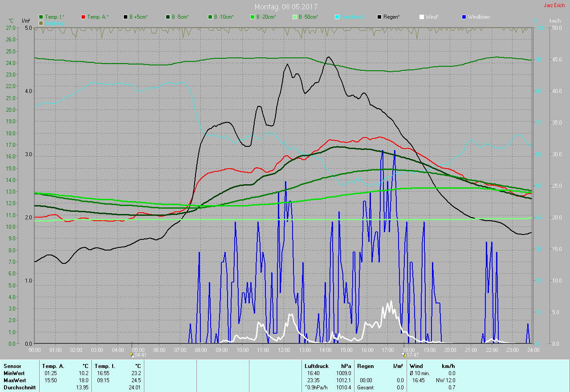Select the Temp. A. column header in table
The width and height of the screenshot is (570, 392).
[53, 366]
